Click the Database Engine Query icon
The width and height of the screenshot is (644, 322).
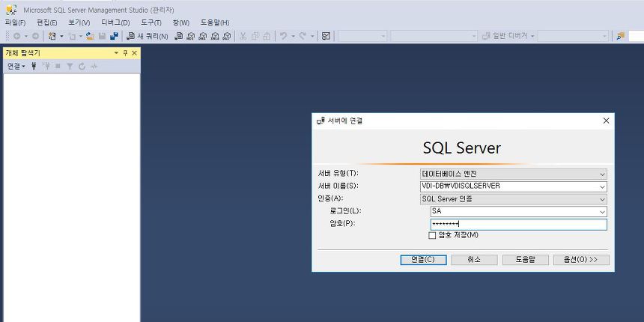pos(179,36)
